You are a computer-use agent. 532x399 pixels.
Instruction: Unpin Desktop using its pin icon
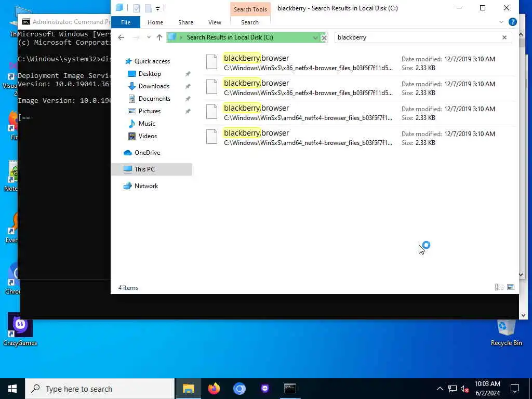click(x=188, y=74)
